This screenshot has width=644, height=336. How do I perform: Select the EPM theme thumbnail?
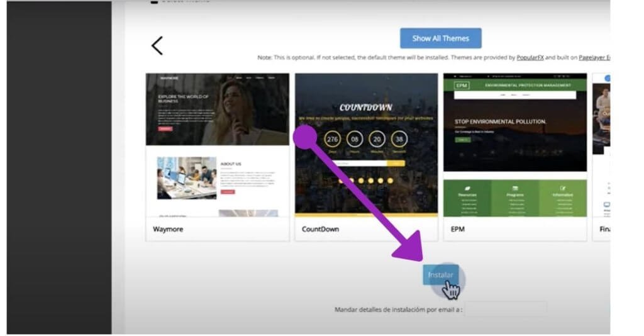point(515,145)
